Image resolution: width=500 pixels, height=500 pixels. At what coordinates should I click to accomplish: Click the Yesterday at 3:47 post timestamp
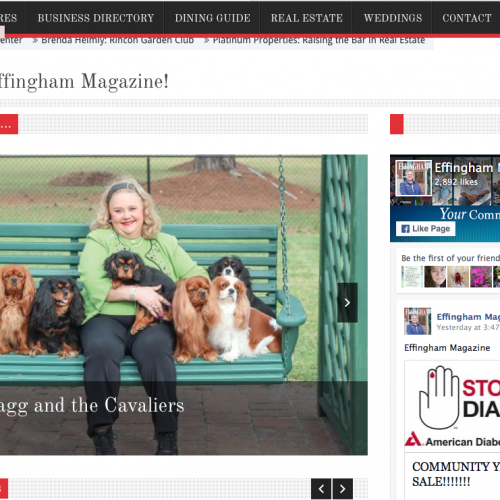[468, 327]
